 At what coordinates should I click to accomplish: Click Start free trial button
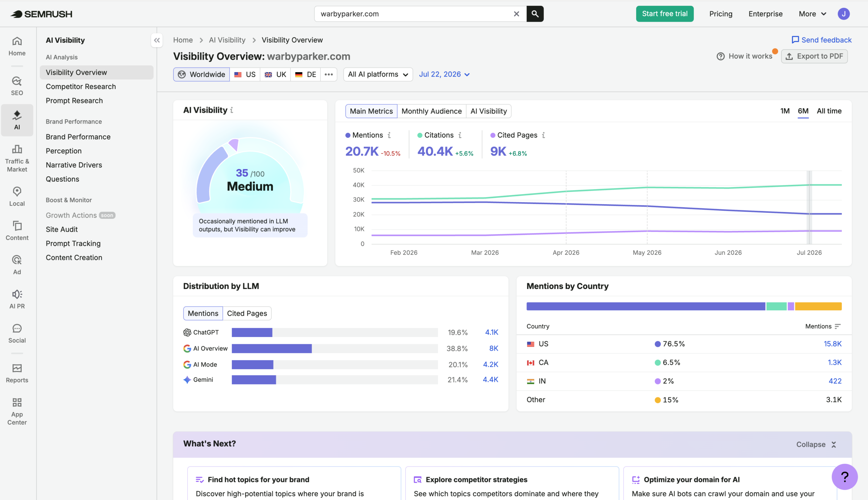coord(665,14)
